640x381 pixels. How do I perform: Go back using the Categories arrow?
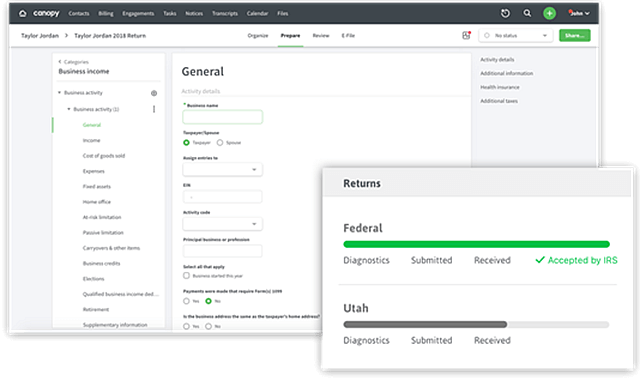[60, 62]
